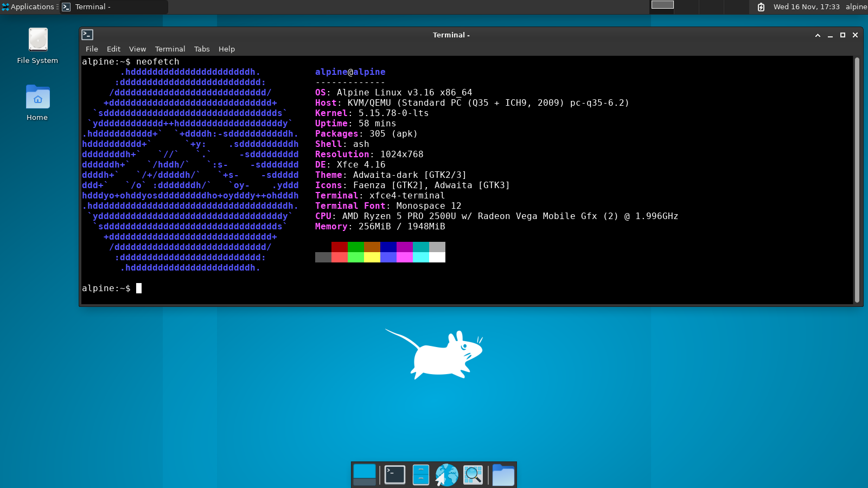868x488 pixels.
Task: Click the terminal window title icon
Action: (87, 35)
